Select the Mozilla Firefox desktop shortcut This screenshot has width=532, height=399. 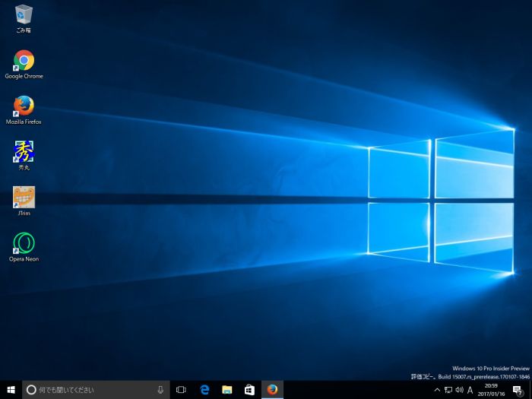(24, 106)
